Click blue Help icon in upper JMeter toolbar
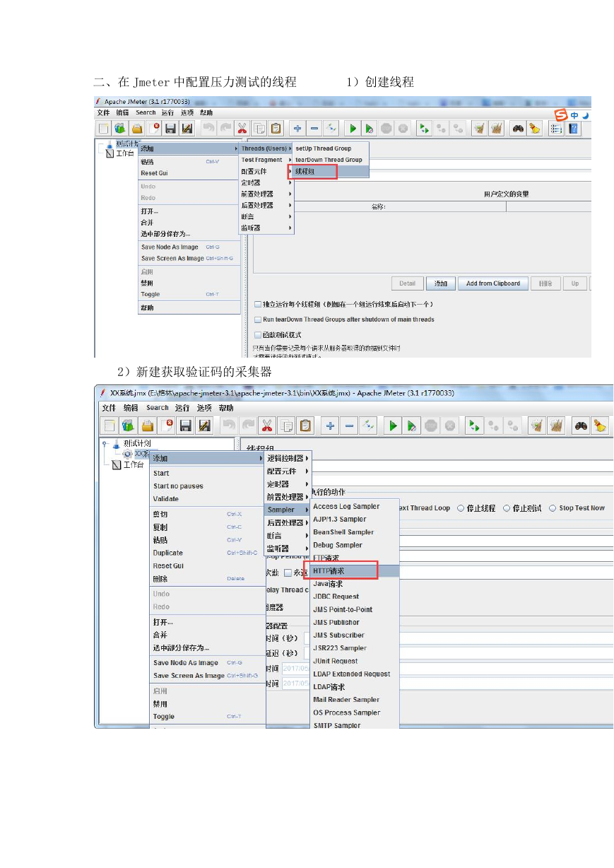This screenshot has width=614, height=868. pyautogui.click(x=574, y=128)
